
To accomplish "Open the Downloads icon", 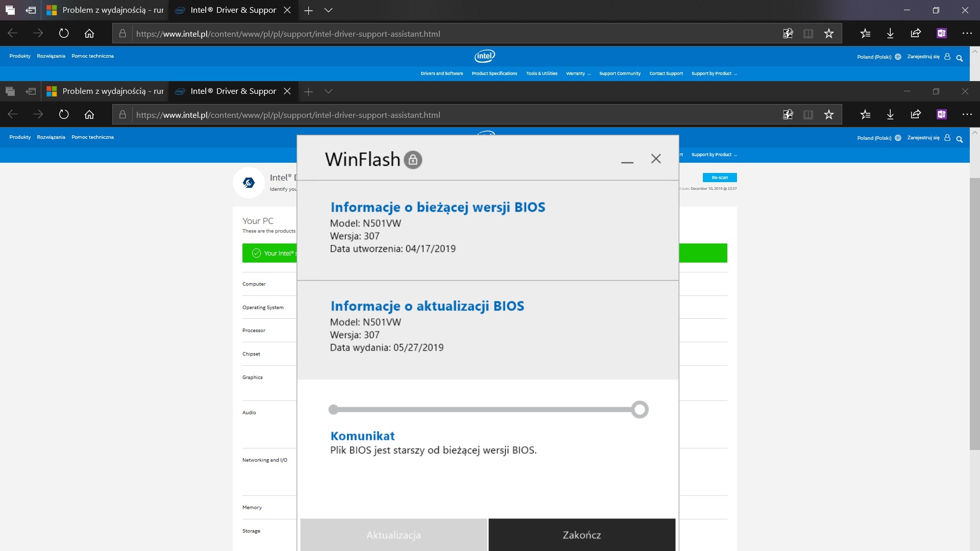I will [x=890, y=34].
